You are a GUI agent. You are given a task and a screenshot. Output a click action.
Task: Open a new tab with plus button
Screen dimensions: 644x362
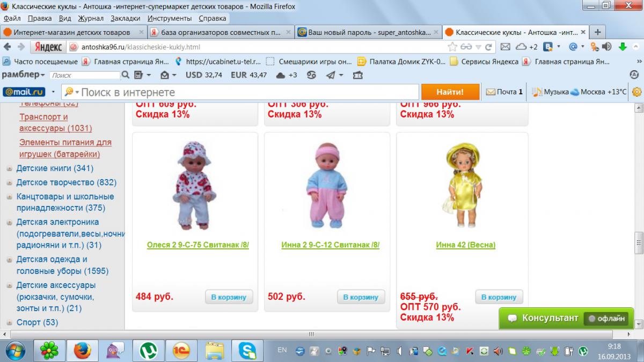point(597,32)
